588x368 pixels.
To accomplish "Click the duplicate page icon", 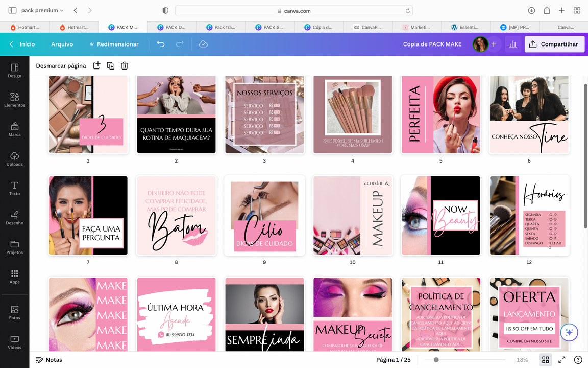I will (110, 65).
